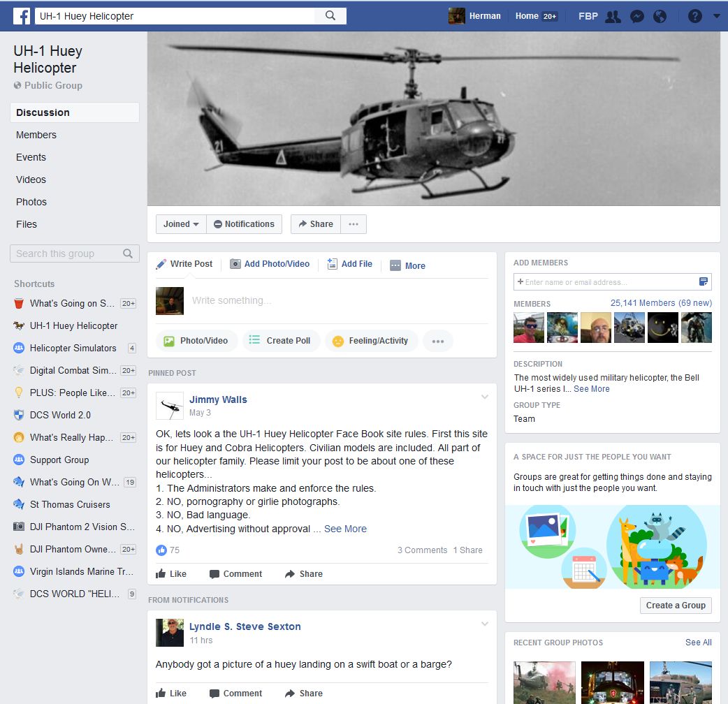Viewport: 728px width, 704px height.
Task: Like Jimmy Walls' pinned post
Action: (x=171, y=574)
